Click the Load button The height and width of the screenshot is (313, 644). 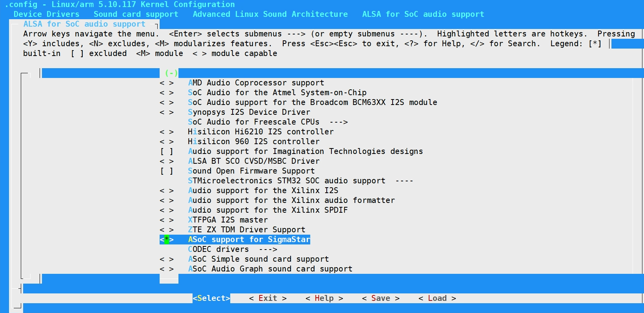coord(437,298)
